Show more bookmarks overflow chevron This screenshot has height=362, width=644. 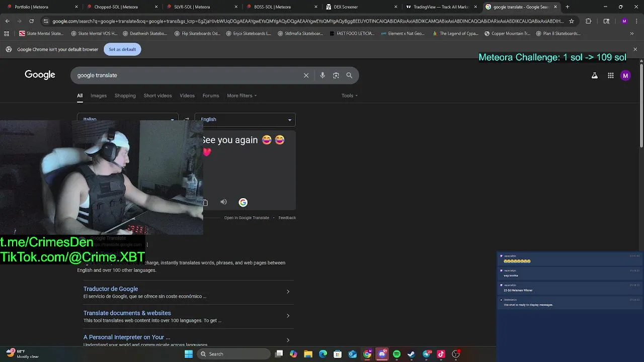point(632,34)
